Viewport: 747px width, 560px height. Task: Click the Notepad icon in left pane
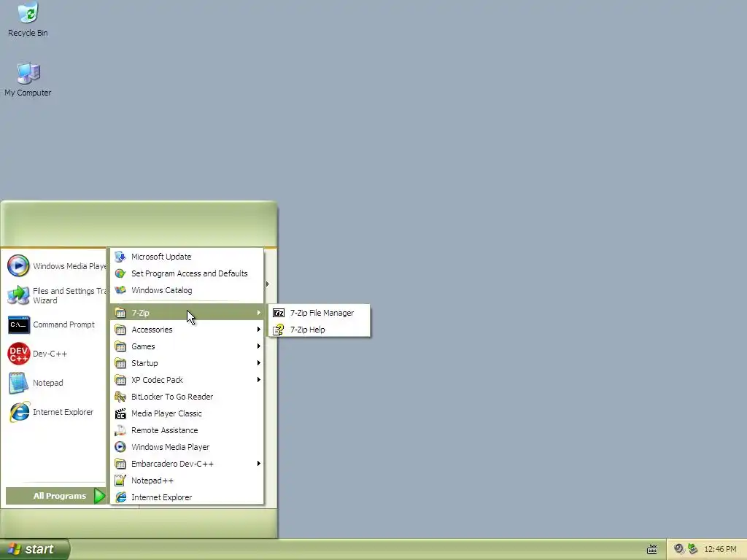coord(18,383)
